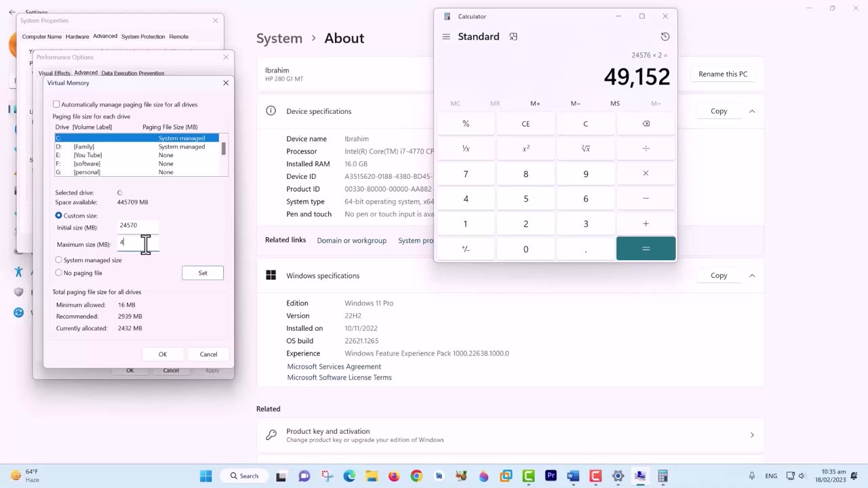Screen dimensions: 868x488
Task: Select drive D: [Family] row
Action: pos(137,146)
